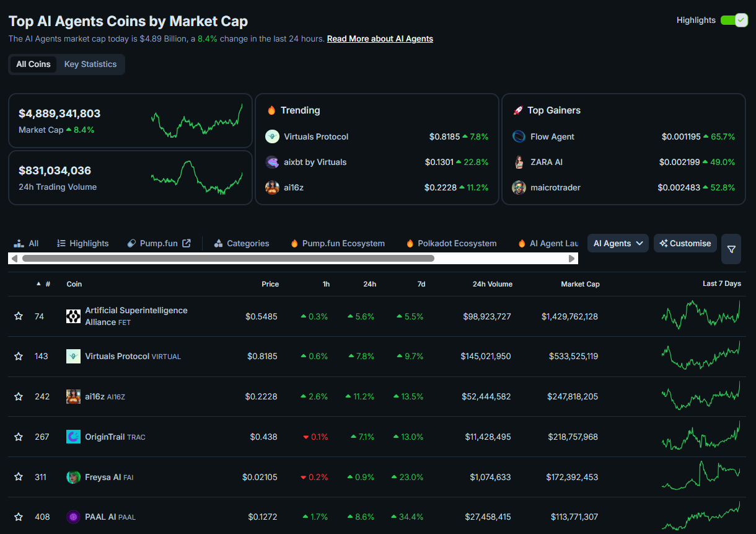Open maicrotrader from Top Gainers

click(x=555, y=187)
